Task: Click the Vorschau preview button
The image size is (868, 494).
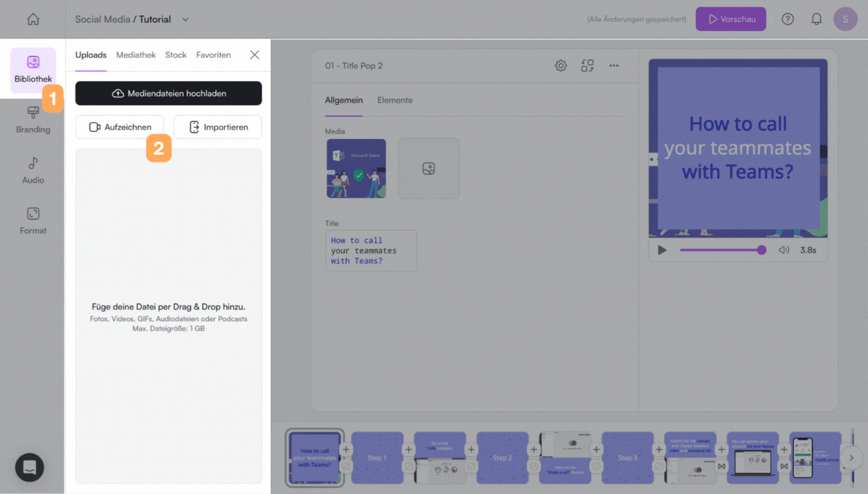Action: pyautogui.click(x=731, y=19)
